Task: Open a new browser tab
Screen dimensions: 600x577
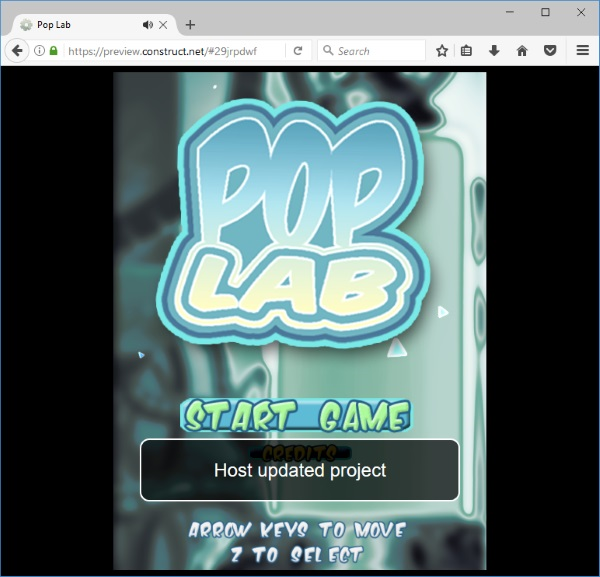Action: pyautogui.click(x=190, y=25)
